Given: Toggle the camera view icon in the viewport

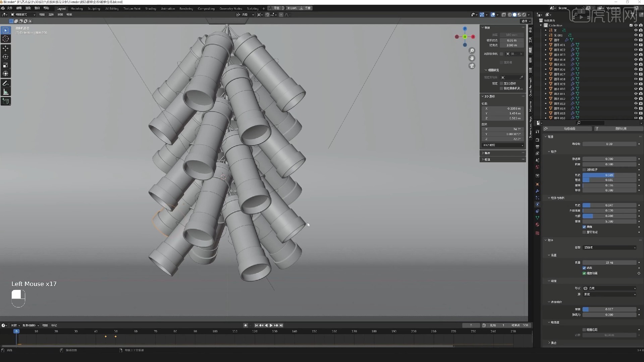Looking at the screenshot, I should coord(472,66).
